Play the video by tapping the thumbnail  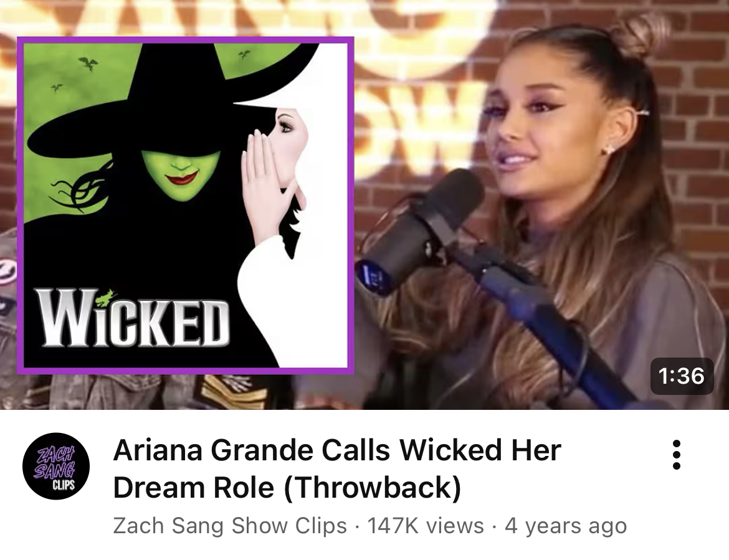[x=364, y=204]
